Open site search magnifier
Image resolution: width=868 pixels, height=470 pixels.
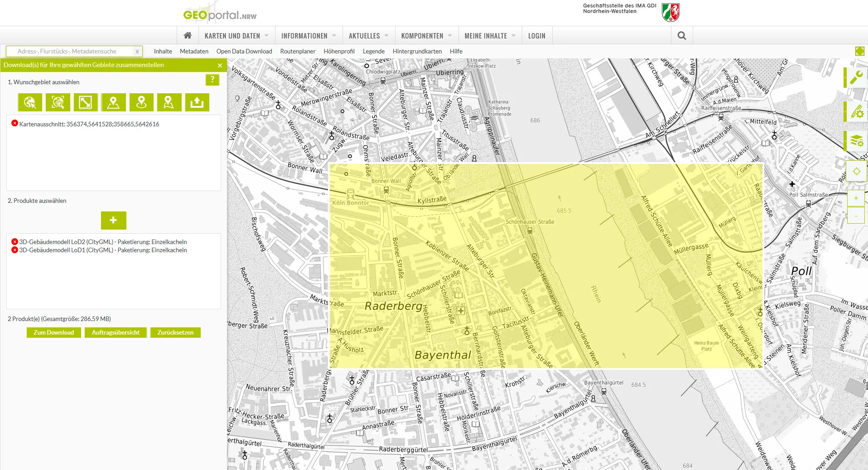(681, 35)
